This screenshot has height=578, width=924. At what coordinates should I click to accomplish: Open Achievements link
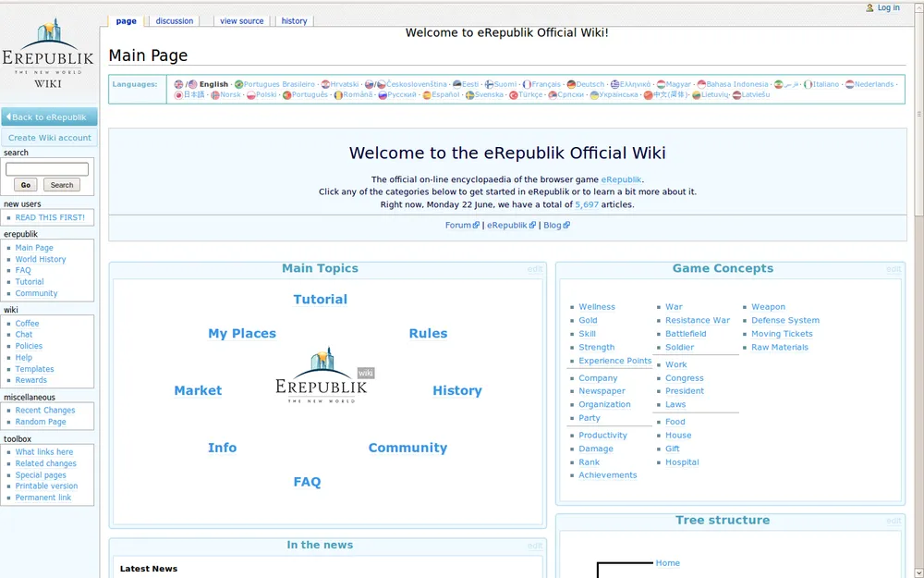[x=608, y=474]
